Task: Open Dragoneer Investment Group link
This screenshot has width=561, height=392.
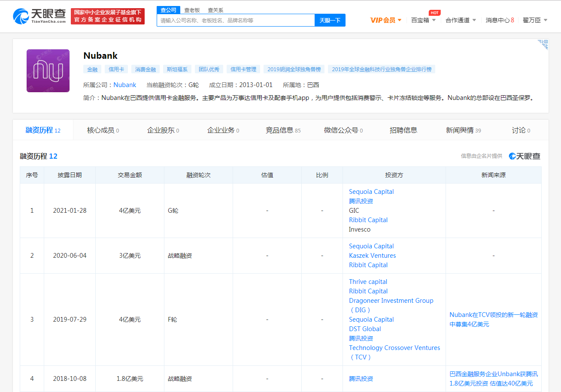Action: click(x=391, y=305)
